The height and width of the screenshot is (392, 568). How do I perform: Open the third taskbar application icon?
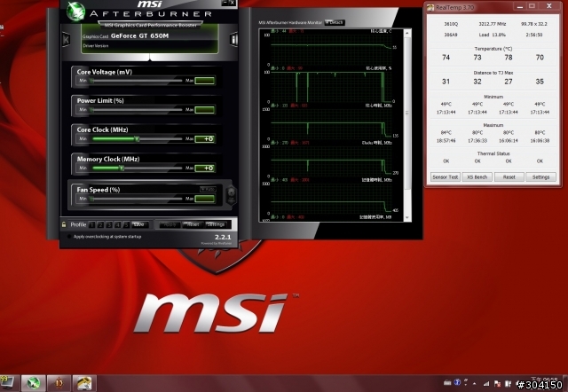[x=59, y=383]
